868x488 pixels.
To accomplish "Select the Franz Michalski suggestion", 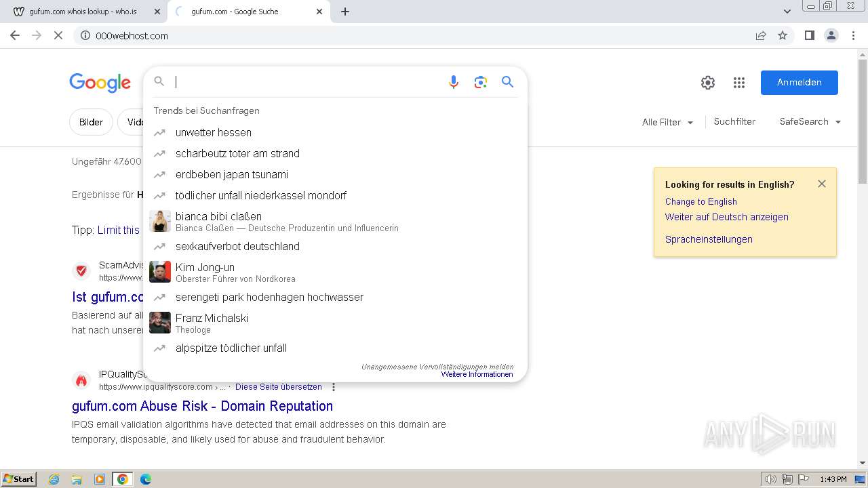I will coord(335,323).
